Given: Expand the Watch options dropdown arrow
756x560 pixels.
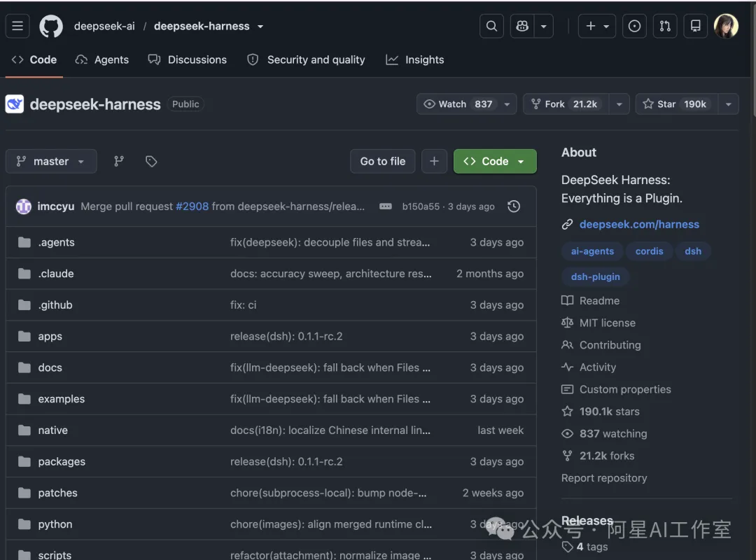Looking at the screenshot, I should [507, 104].
